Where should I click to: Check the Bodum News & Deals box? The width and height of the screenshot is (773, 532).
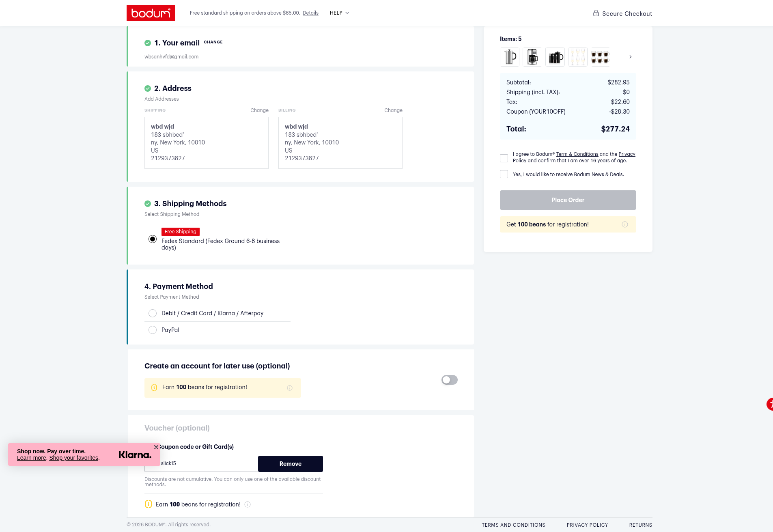(504, 174)
